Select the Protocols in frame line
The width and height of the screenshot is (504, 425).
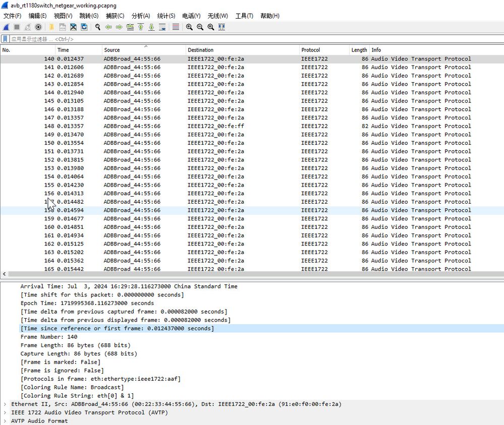click(100, 379)
